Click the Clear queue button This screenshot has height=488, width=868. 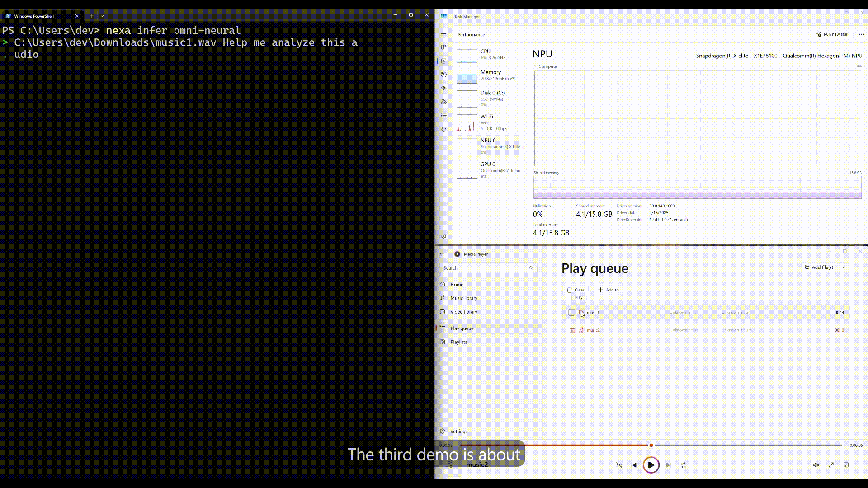click(x=576, y=290)
